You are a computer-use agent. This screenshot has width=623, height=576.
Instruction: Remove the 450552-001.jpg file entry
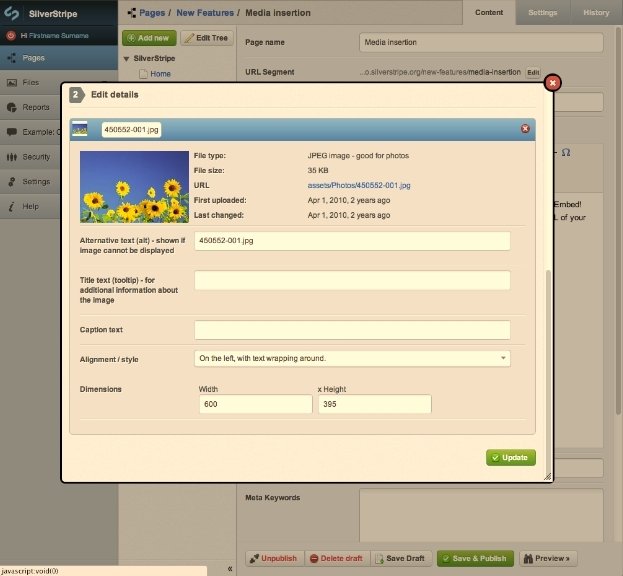coord(525,129)
